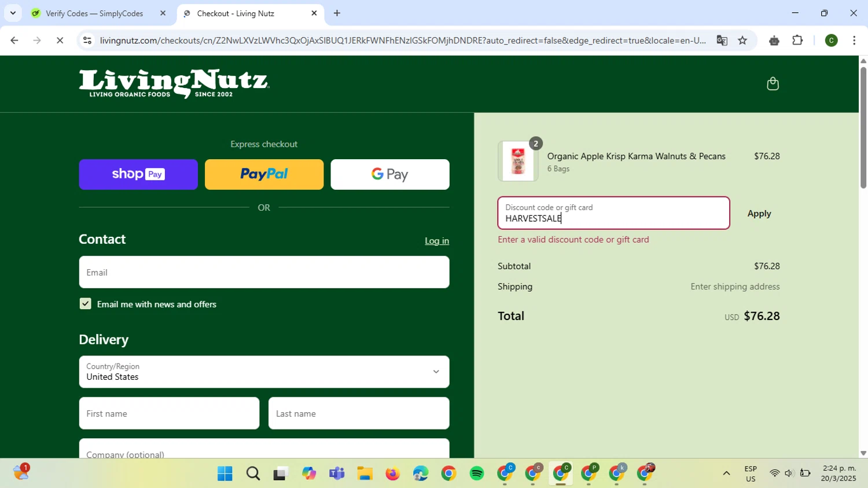Open the shopping cart bag icon

pyautogui.click(x=773, y=84)
